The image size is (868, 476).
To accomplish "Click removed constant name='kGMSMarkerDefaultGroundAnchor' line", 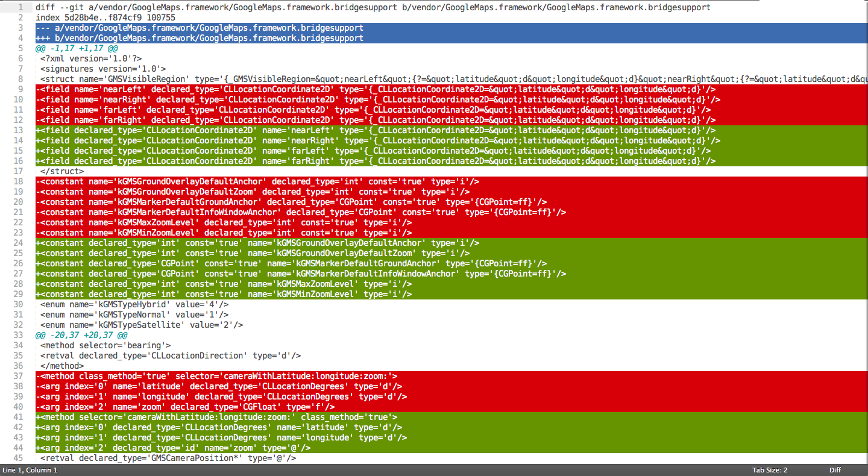I will click(x=451, y=202).
